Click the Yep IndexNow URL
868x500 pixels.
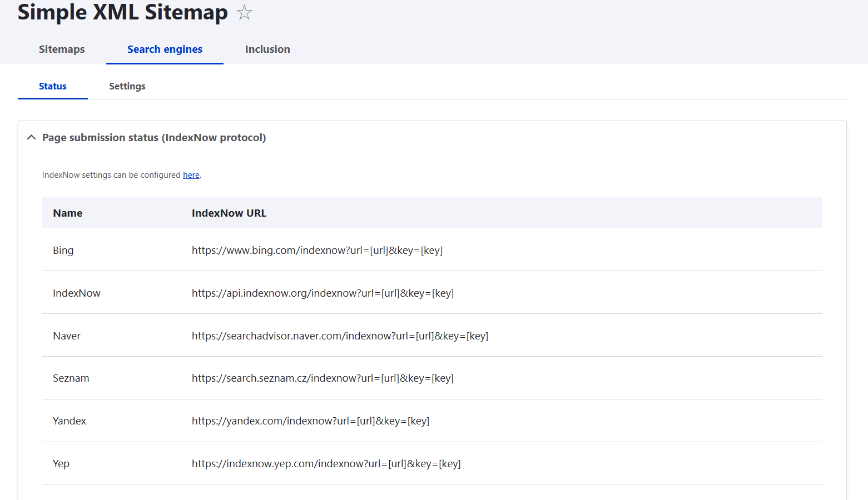pos(326,463)
